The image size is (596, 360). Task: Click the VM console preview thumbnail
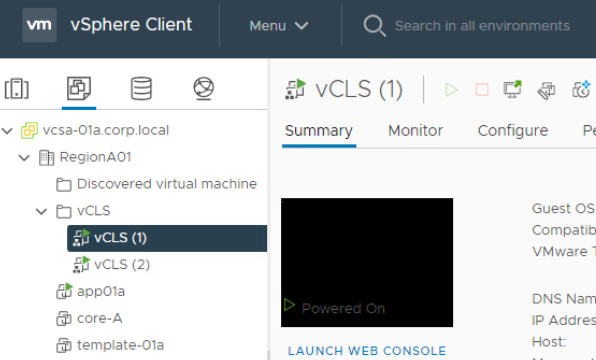point(367,262)
